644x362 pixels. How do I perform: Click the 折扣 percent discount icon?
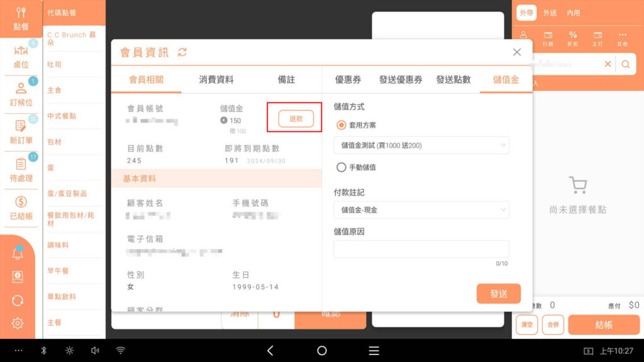click(573, 38)
